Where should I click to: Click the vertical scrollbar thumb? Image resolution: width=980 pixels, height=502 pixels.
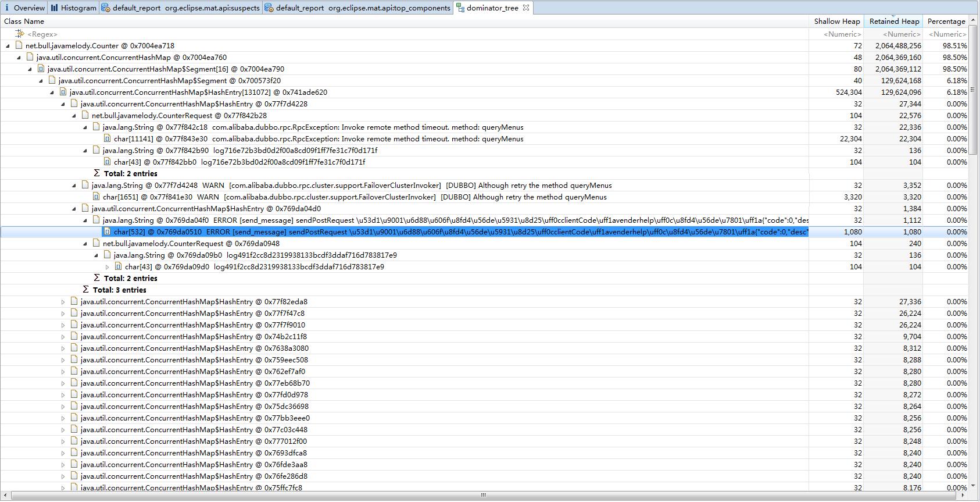[x=974, y=90]
